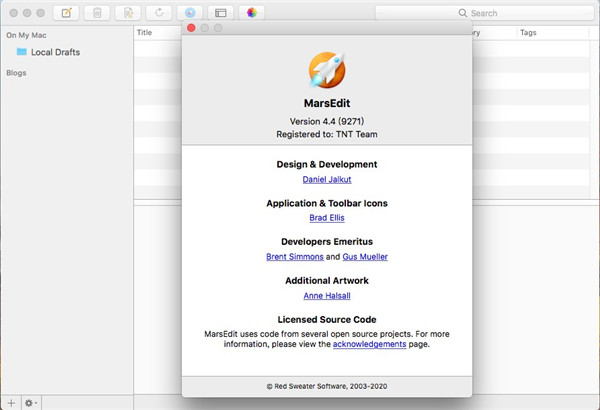Click the Registered to: TNT Team text
This screenshot has width=600, height=410.
[327, 134]
